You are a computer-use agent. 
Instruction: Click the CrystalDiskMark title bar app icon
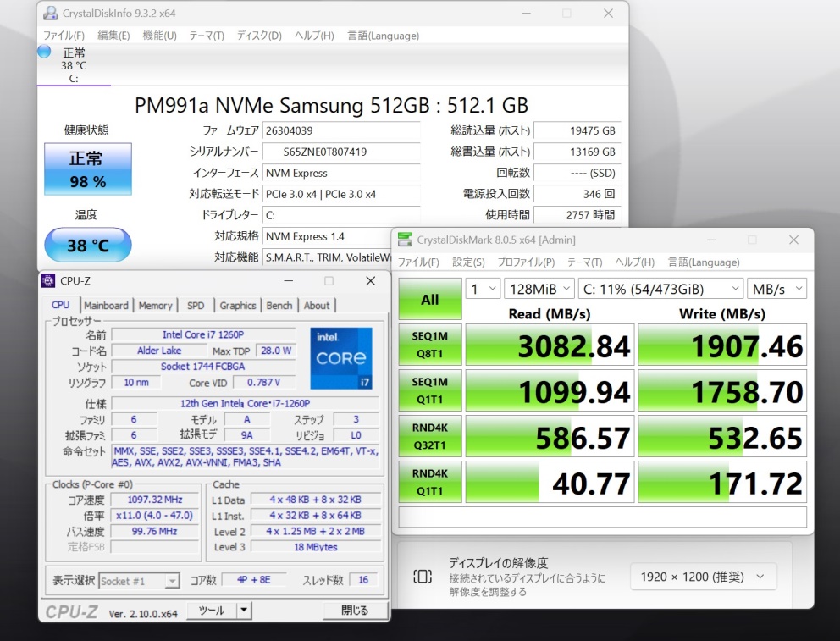tap(405, 240)
